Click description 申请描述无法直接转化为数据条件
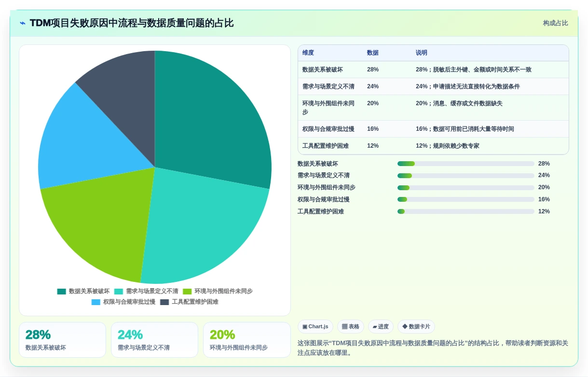The height and width of the screenshot is (377, 588). coord(476,86)
